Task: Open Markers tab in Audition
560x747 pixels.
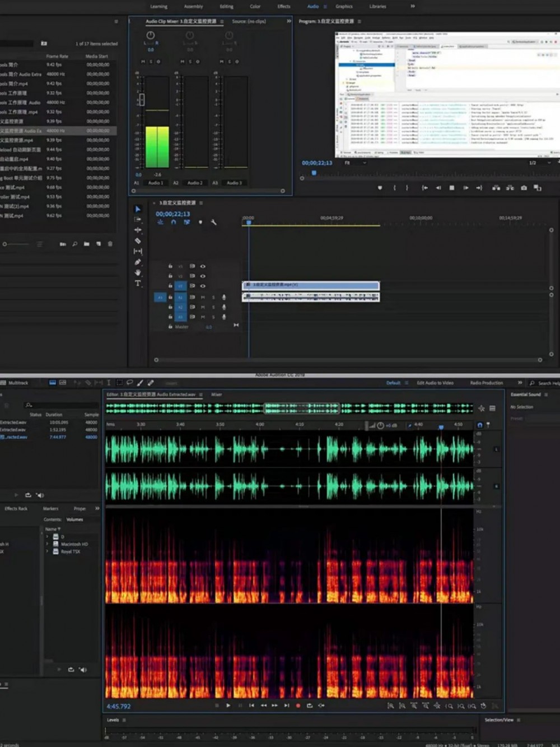Action: click(50, 508)
